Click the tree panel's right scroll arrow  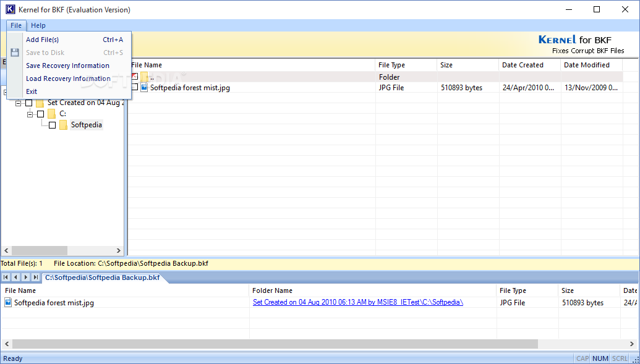click(x=118, y=250)
